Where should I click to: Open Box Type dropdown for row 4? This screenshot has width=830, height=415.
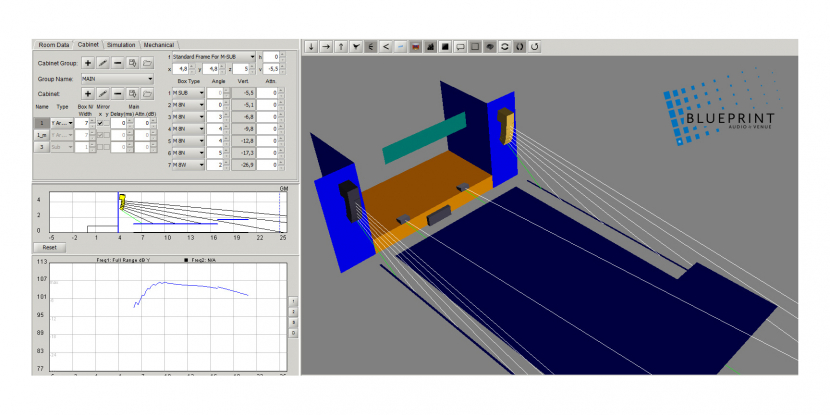click(188, 129)
